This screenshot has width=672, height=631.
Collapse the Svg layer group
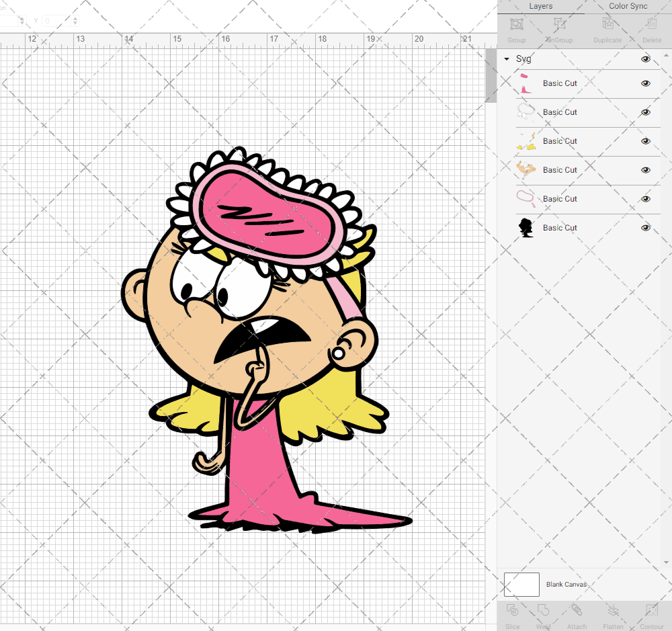coord(507,58)
